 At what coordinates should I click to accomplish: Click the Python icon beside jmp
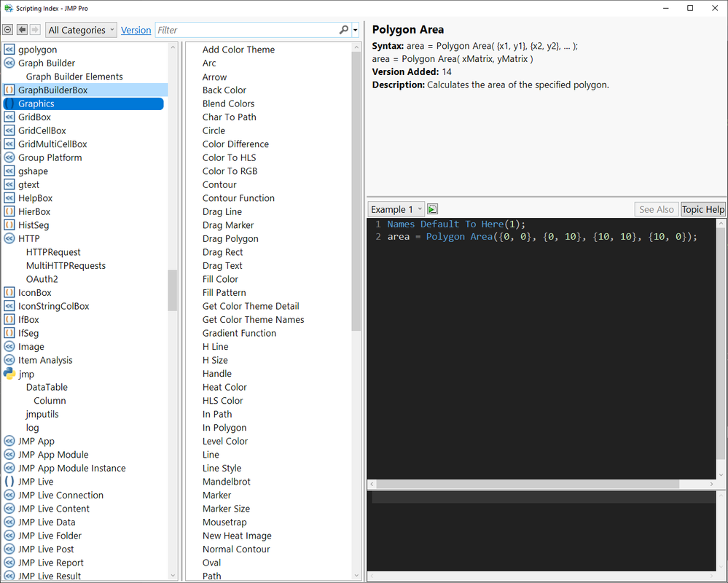coord(9,374)
